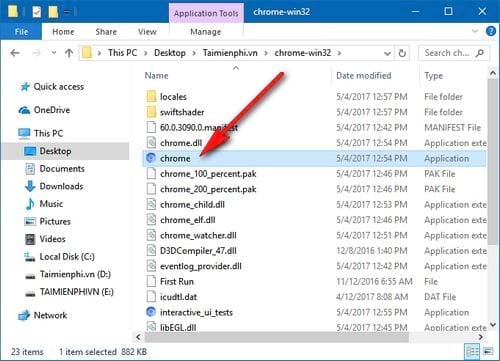This screenshot has height=361, width=500.
Task: Sort by the Type column header
Action: click(433, 76)
